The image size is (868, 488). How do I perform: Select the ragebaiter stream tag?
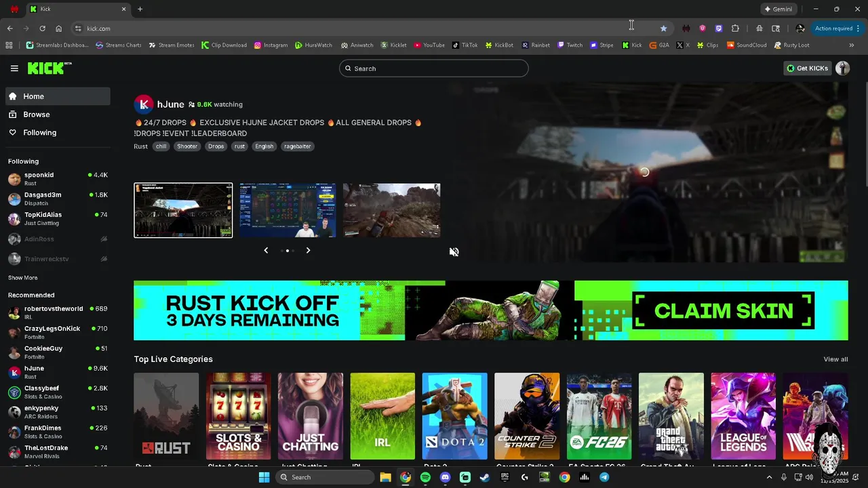click(298, 146)
